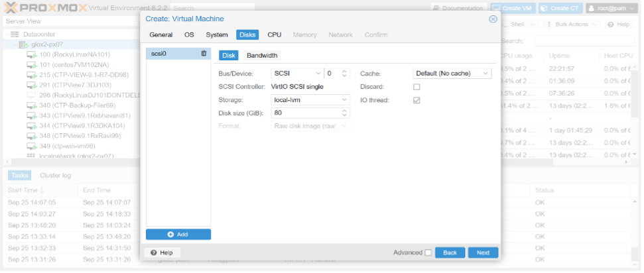
Task: Click the Back button
Action: [x=450, y=252]
